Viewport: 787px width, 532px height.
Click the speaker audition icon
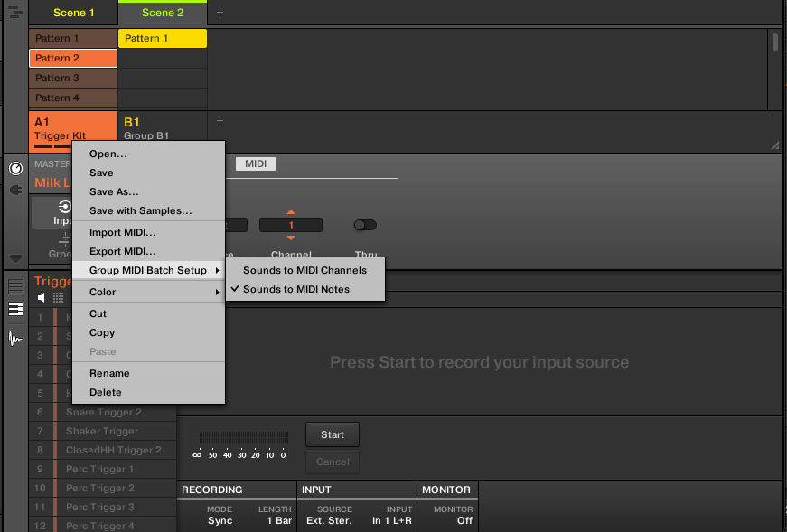click(42, 297)
